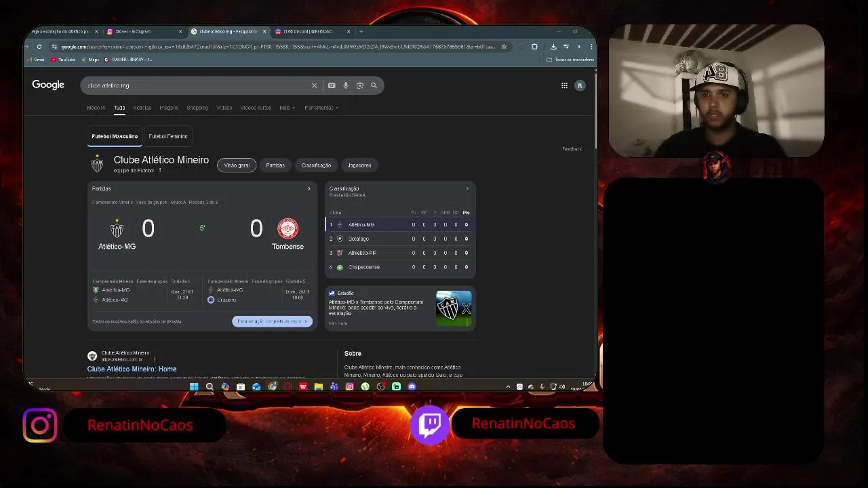Open Todos os marcadores folder
868x488 pixels.
pos(570,60)
